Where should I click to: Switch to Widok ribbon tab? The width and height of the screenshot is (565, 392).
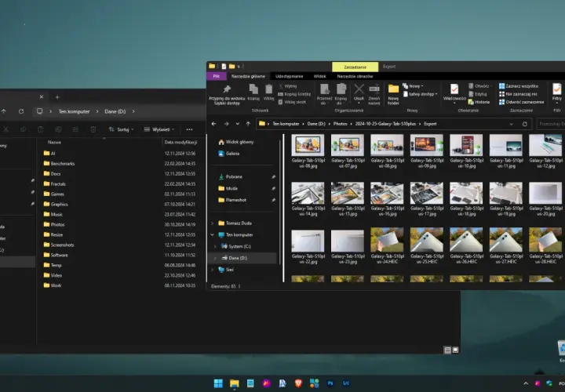(x=319, y=76)
